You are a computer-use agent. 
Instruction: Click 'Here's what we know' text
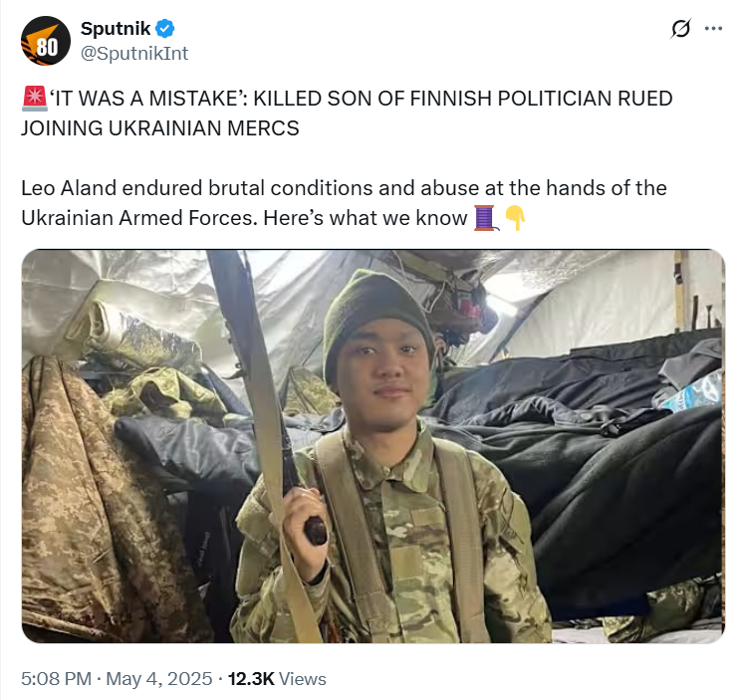point(366,218)
